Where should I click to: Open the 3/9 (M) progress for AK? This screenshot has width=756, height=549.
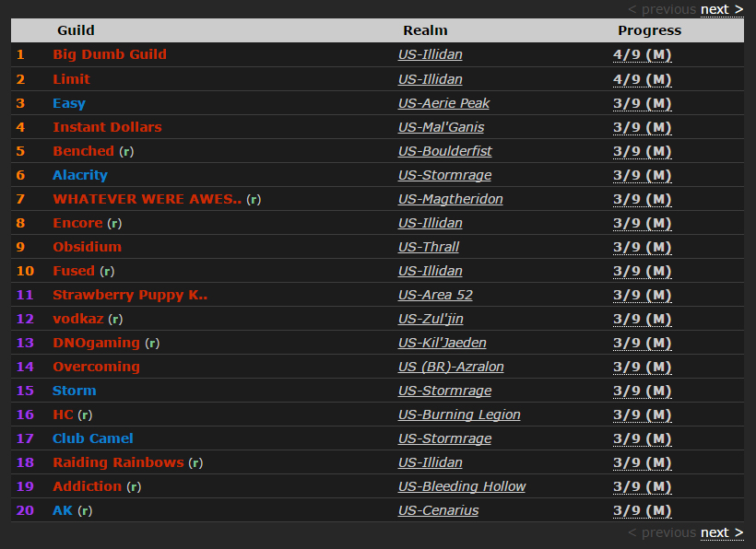643,510
